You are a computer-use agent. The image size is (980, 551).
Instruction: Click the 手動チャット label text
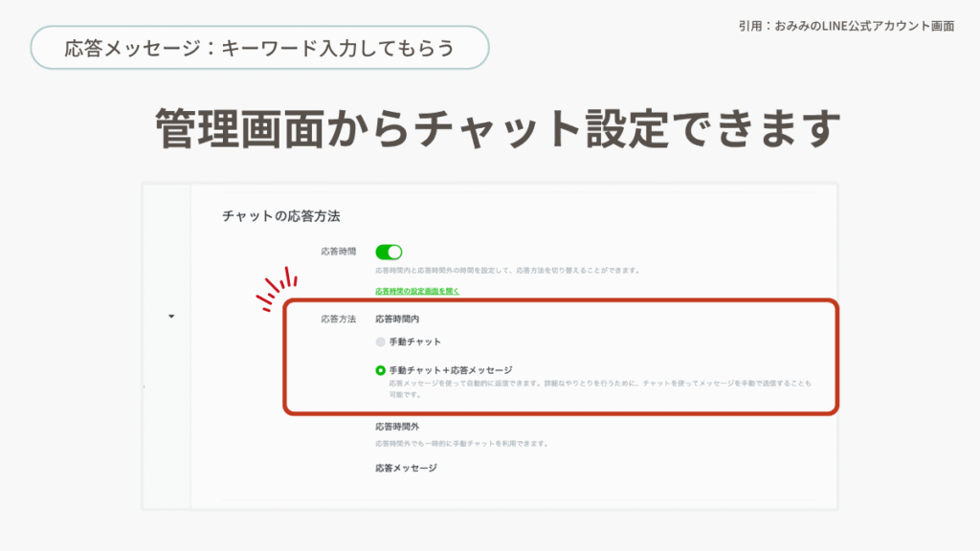pos(414,342)
